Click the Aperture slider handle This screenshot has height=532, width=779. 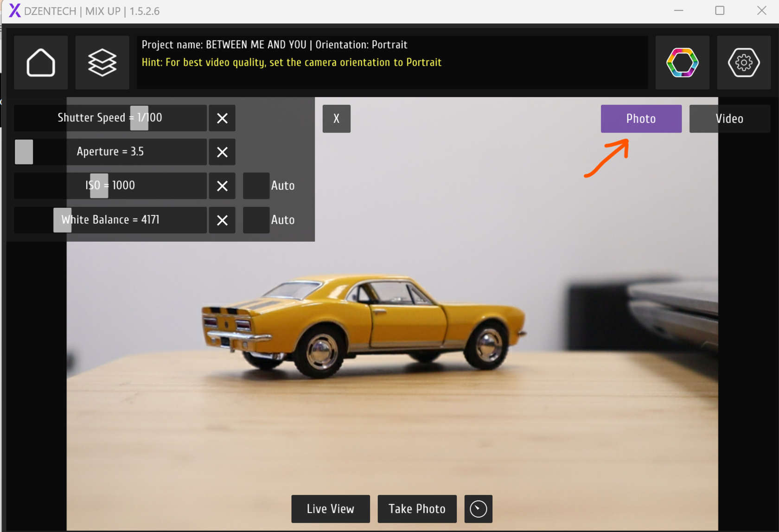(24, 152)
